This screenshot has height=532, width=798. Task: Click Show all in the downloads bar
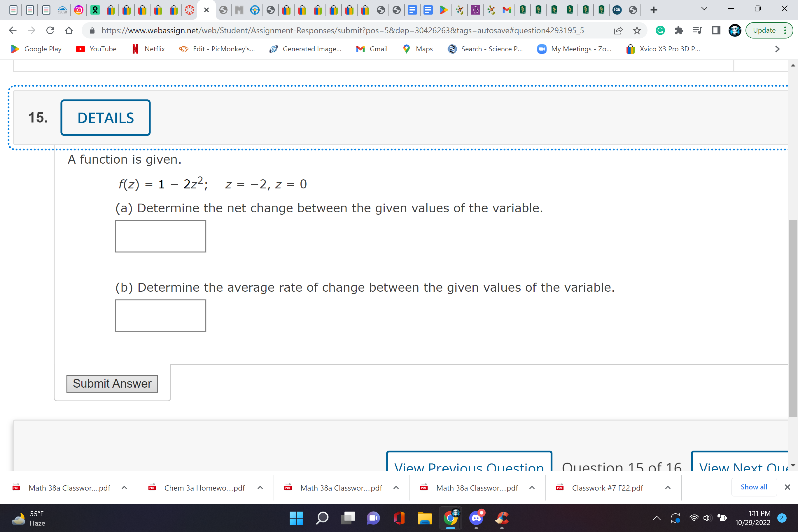[x=754, y=487]
